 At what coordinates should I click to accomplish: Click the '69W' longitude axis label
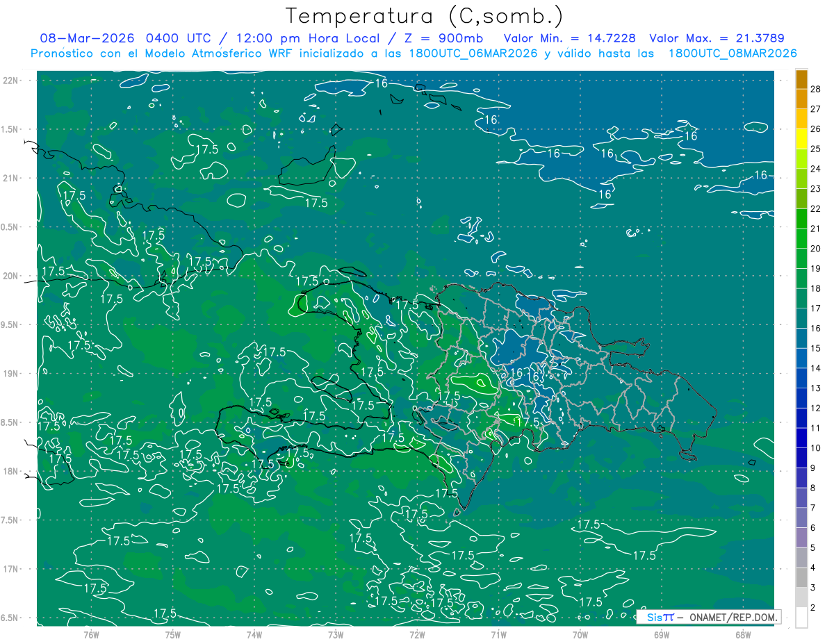click(661, 635)
